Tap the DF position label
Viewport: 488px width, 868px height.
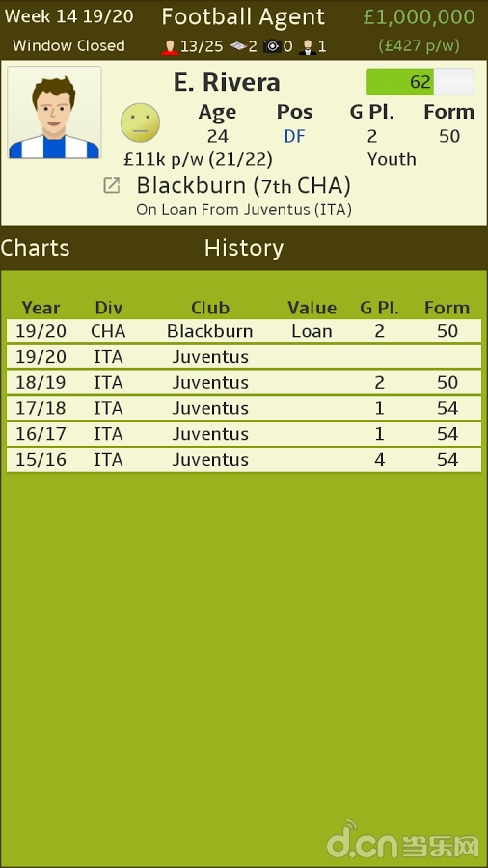[x=295, y=136]
